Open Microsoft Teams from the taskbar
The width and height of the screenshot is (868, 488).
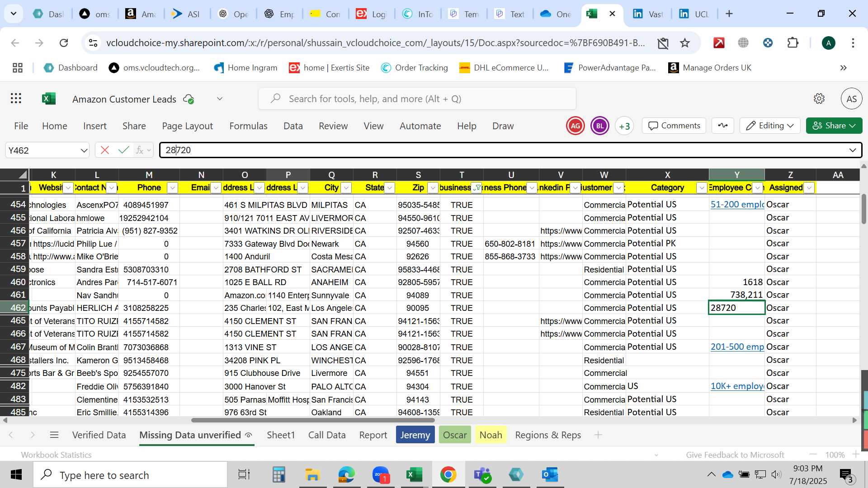pos(482,475)
